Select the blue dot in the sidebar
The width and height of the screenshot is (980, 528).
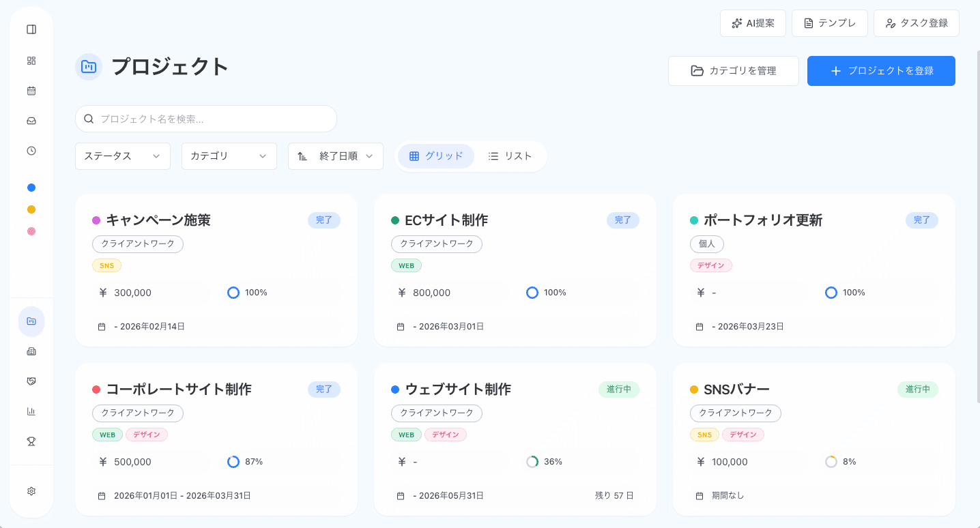coord(31,187)
